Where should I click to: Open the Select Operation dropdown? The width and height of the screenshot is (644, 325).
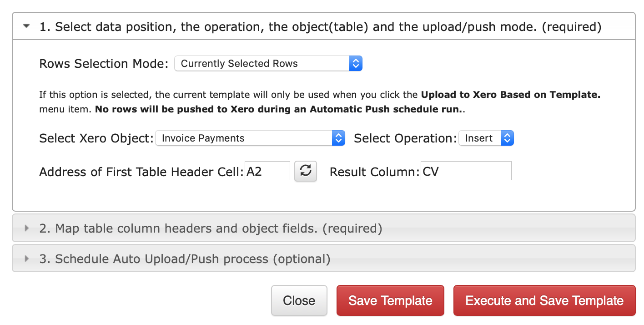click(x=486, y=138)
